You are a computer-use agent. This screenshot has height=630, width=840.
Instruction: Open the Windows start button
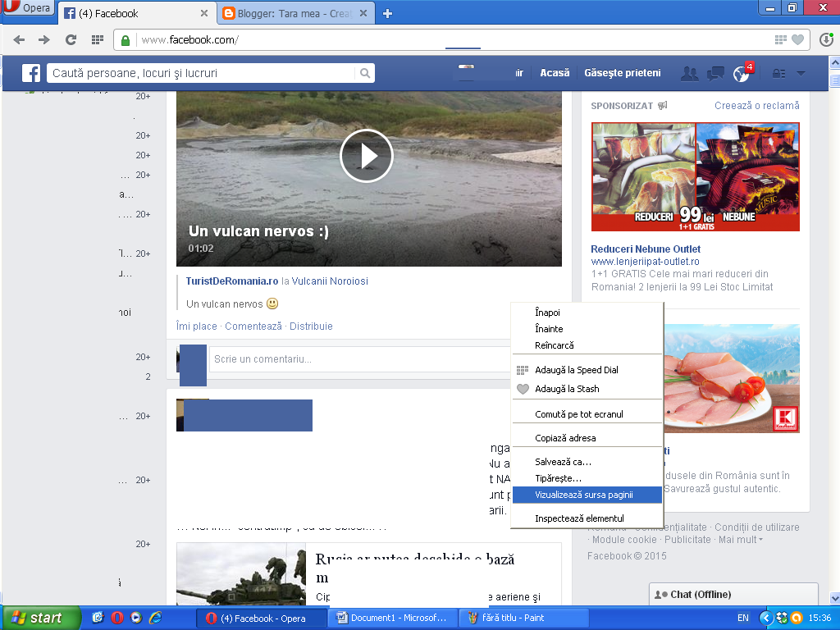tap(41, 618)
